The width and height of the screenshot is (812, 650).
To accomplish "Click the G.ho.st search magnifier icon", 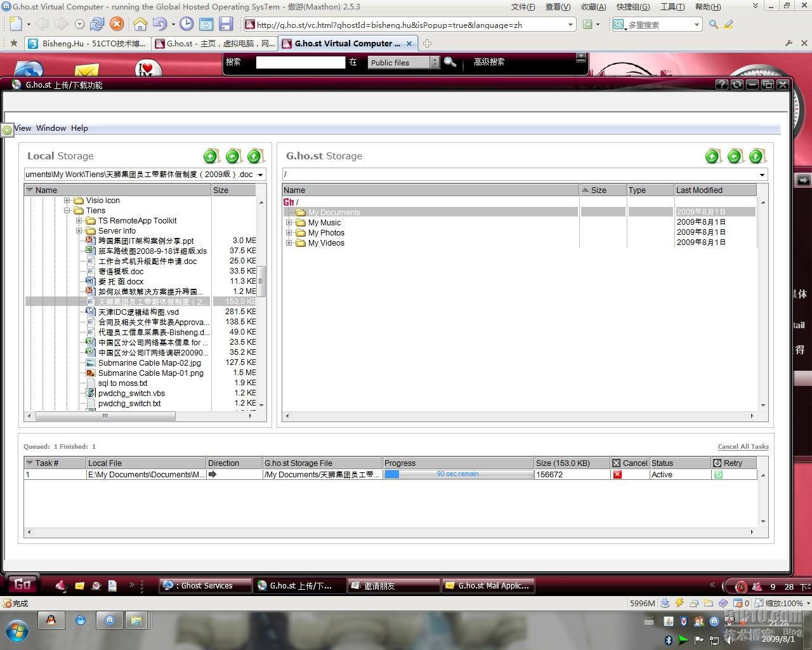I will pos(450,62).
